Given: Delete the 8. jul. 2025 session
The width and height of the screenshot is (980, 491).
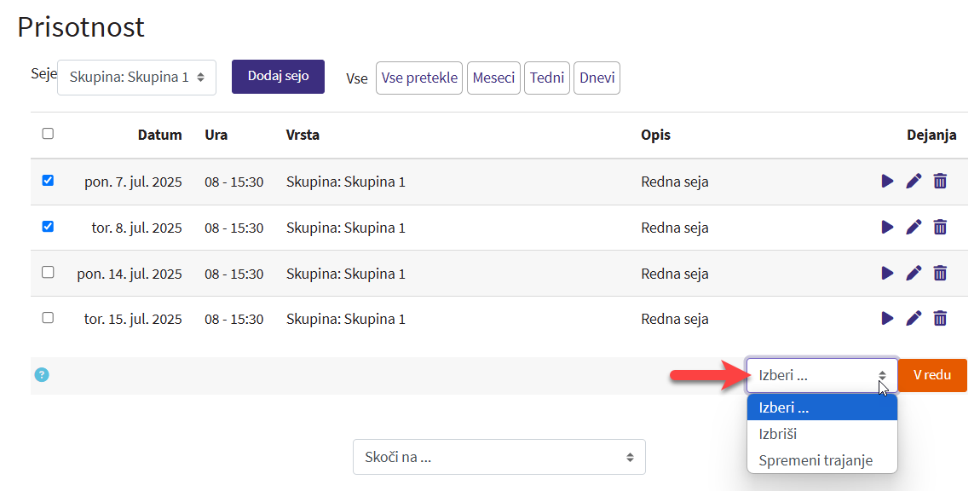Looking at the screenshot, I should 940,227.
